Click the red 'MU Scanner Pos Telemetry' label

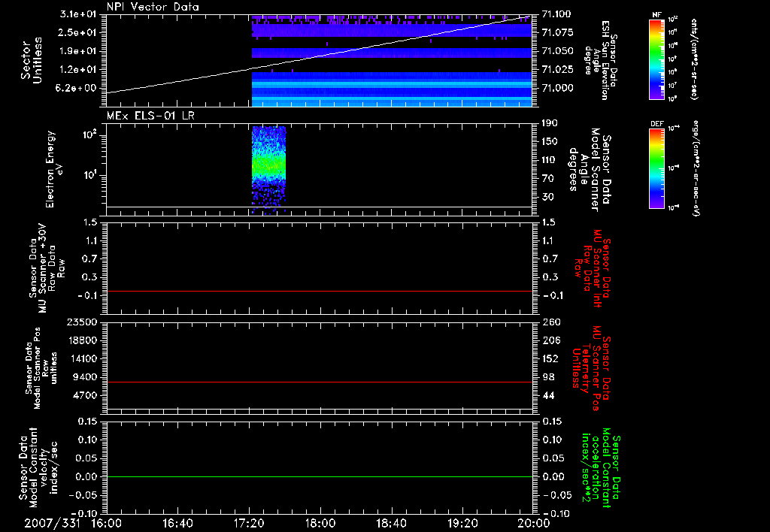coord(591,368)
